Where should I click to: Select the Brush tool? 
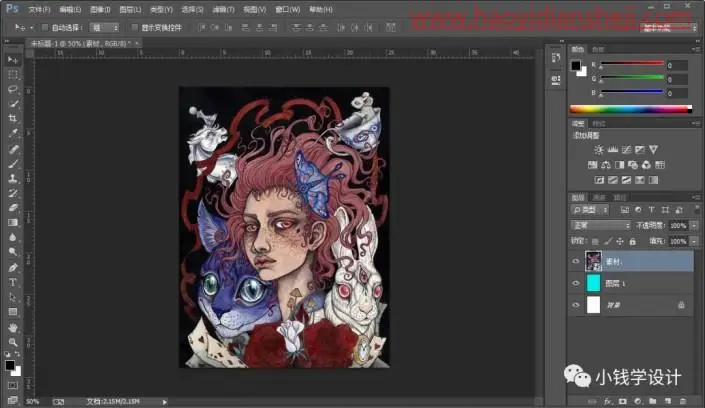[x=13, y=164]
